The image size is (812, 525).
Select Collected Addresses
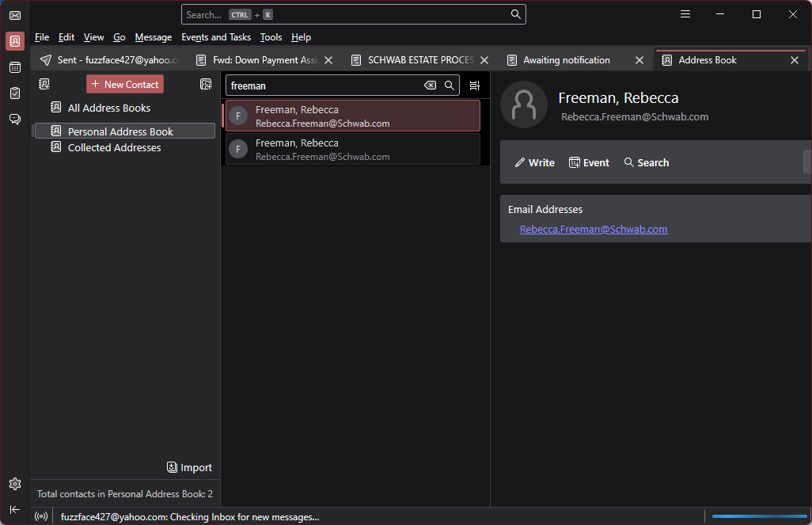pyautogui.click(x=124, y=147)
